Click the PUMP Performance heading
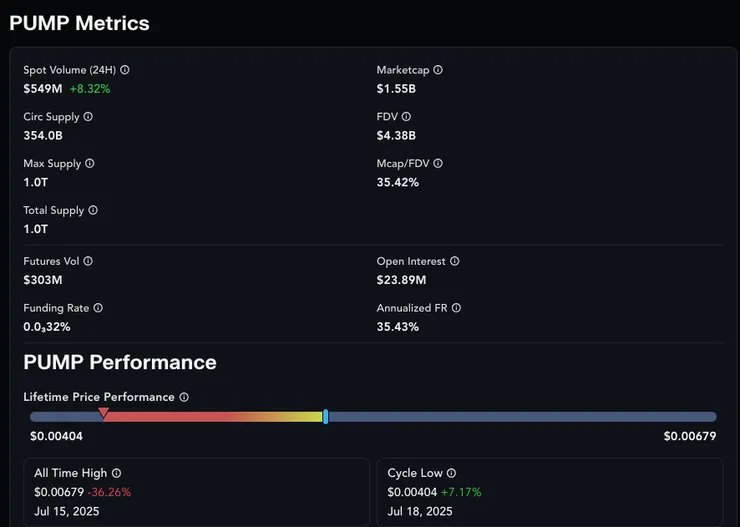740x527 pixels. click(x=120, y=362)
